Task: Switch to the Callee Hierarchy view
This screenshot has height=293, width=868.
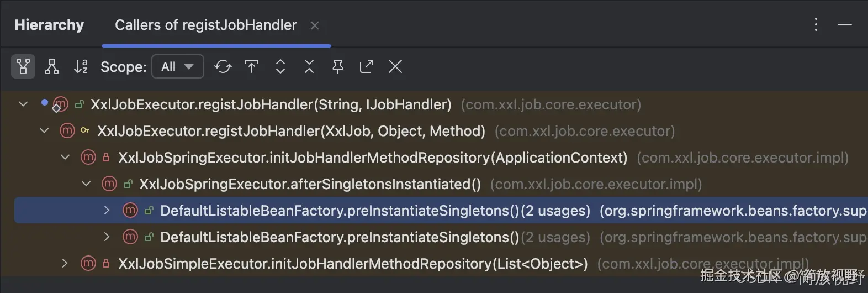Action: click(x=52, y=67)
